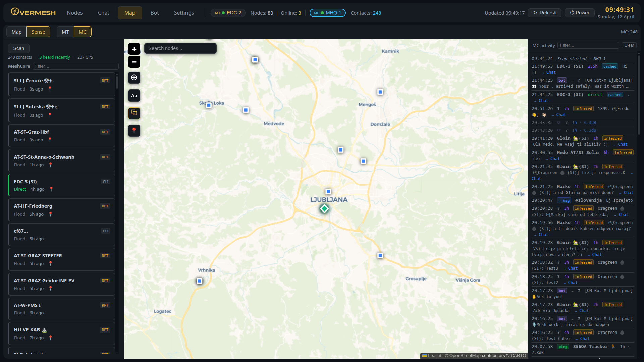Select the EDC-3 (SI) contact card

[62, 185]
